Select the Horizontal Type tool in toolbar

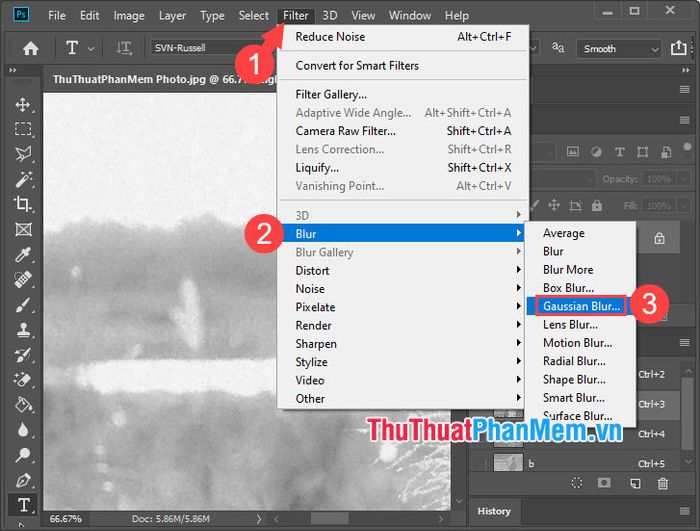[x=23, y=505]
